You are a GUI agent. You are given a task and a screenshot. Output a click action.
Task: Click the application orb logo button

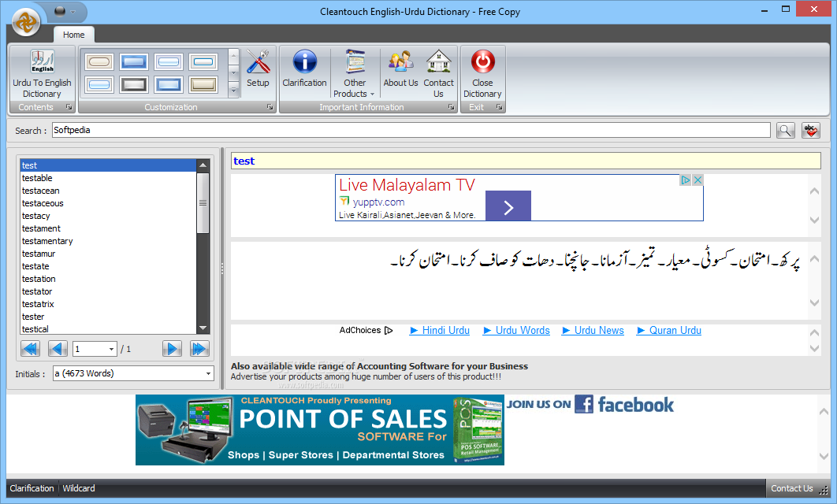26,22
